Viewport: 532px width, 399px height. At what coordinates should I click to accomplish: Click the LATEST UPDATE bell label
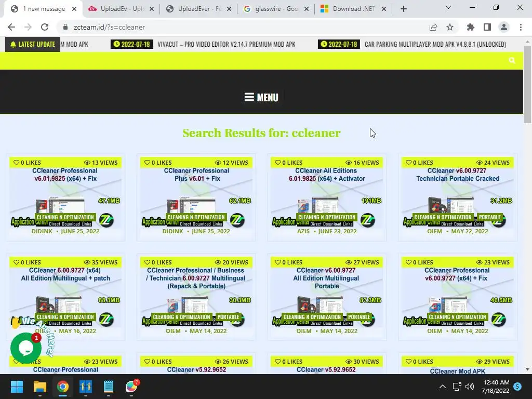coord(33,44)
